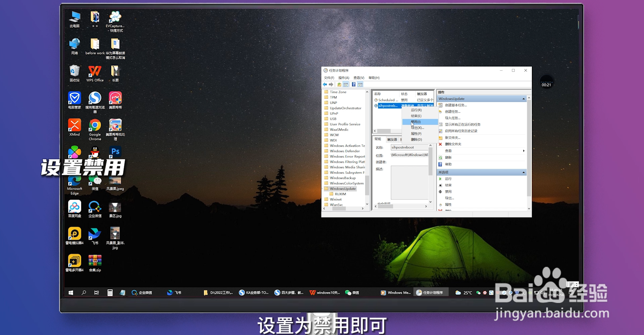This screenshot has height=335, width=644.
Task: Open 此电脑 desktop icon
Action: coord(75,19)
